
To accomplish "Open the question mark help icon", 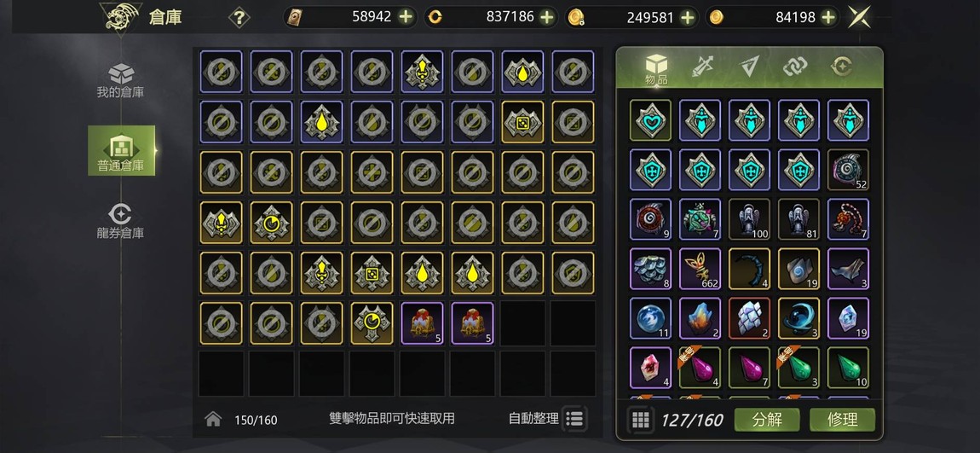I will pos(239,17).
